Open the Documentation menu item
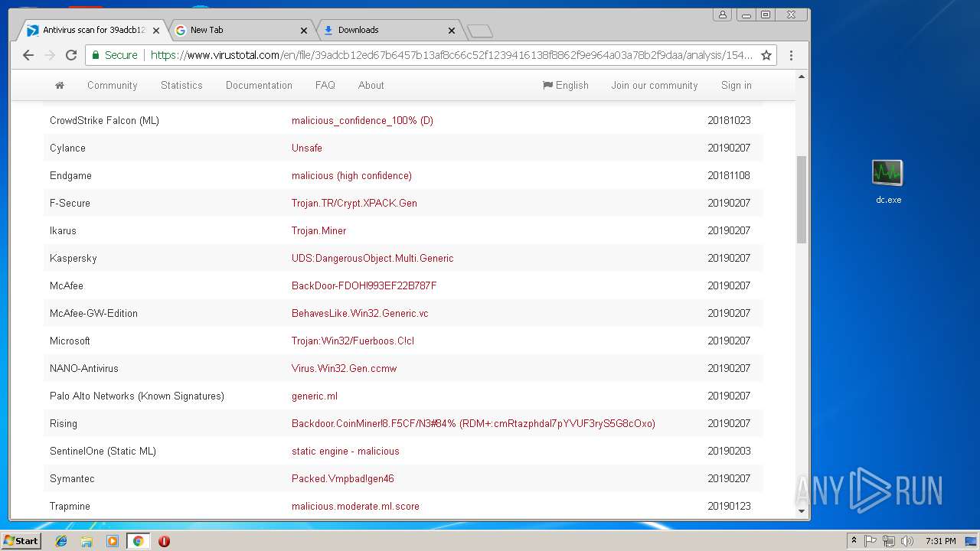The height and width of the screenshot is (551, 980). (259, 85)
